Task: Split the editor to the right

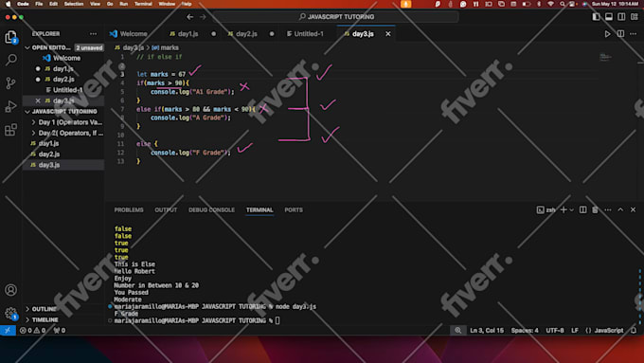Action: click(x=620, y=34)
